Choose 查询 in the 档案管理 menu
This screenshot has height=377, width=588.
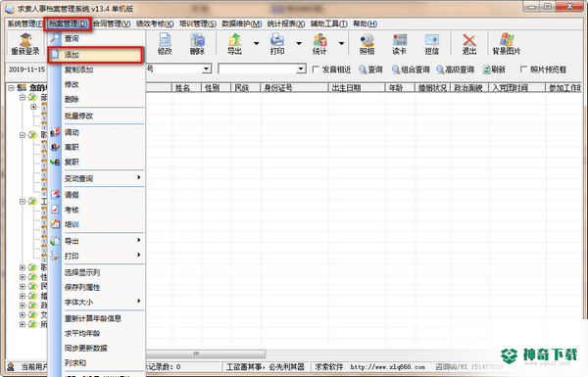(97, 38)
